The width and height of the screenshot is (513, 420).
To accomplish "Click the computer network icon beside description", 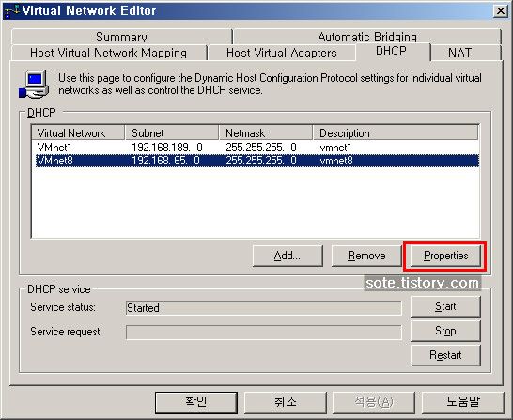I will [x=34, y=85].
